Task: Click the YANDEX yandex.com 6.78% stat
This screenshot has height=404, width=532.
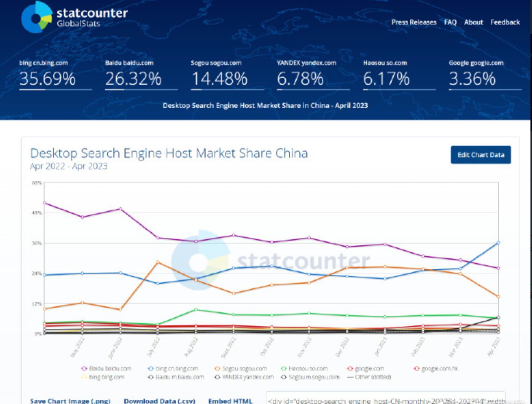Action: (x=313, y=74)
